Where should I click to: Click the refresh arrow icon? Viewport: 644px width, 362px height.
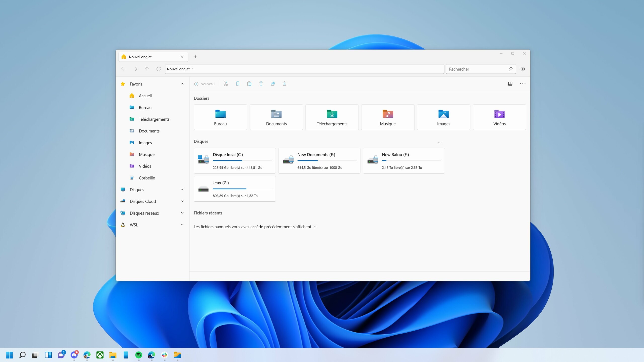[158, 69]
